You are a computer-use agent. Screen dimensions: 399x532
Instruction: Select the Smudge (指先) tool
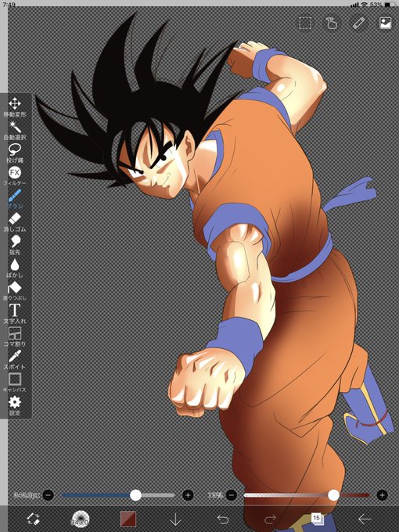click(x=15, y=246)
